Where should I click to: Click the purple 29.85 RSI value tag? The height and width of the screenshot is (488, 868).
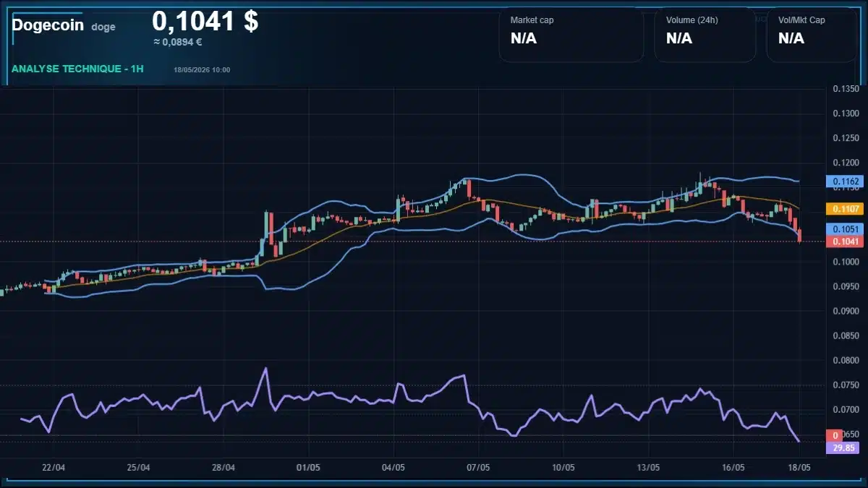(843, 448)
